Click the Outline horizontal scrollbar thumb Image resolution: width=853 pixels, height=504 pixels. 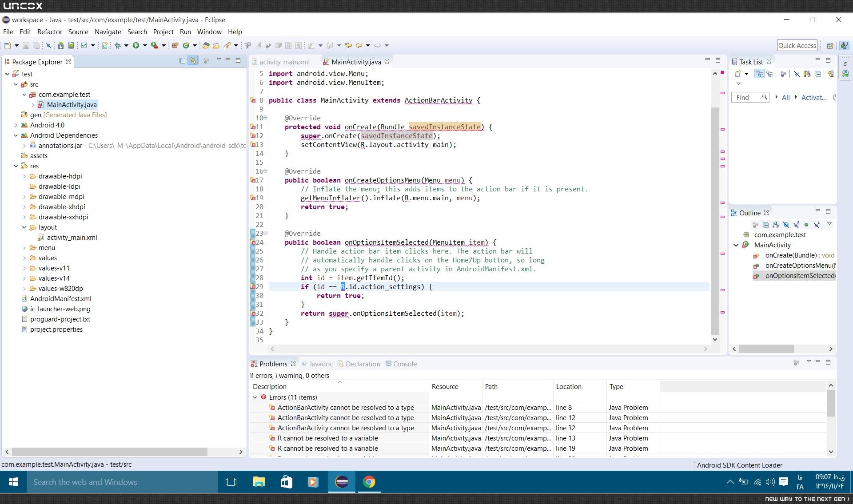(x=766, y=349)
